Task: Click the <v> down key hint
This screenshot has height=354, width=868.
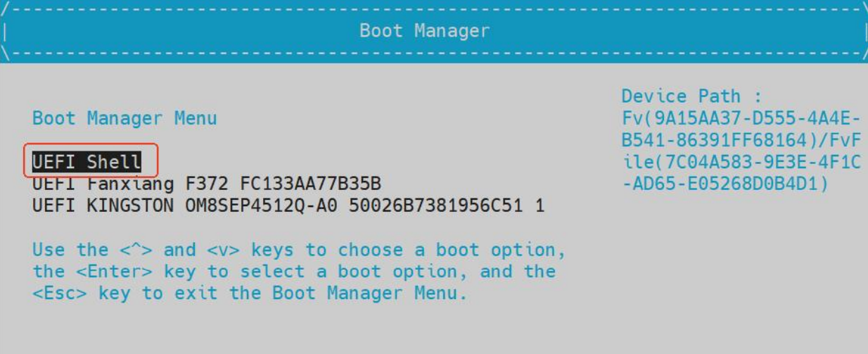Action: [223, 250]
